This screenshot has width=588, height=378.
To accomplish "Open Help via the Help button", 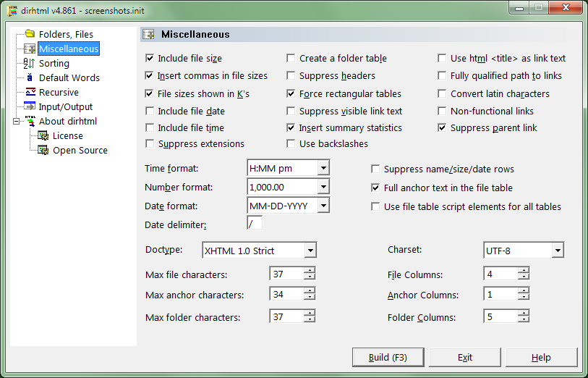I will click(x=542, y=357).
